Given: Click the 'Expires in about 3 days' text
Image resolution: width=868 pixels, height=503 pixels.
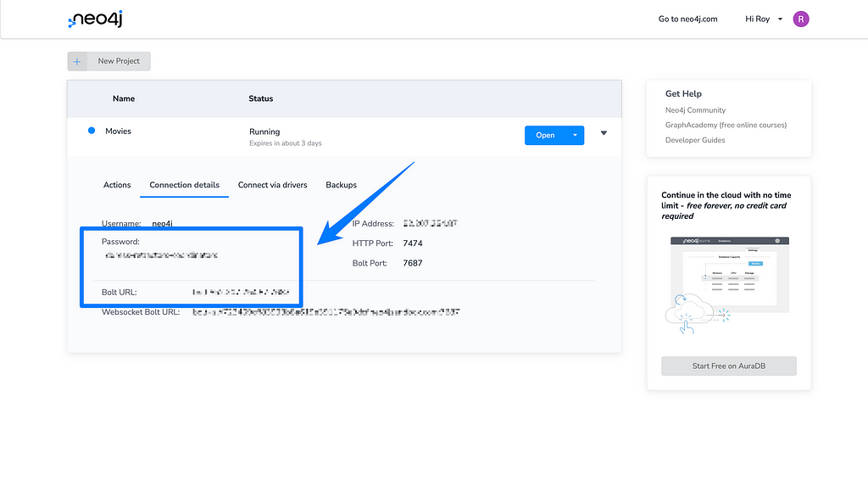Looking at the screenshot, I should pyautogui.click(x=285, y=143).
